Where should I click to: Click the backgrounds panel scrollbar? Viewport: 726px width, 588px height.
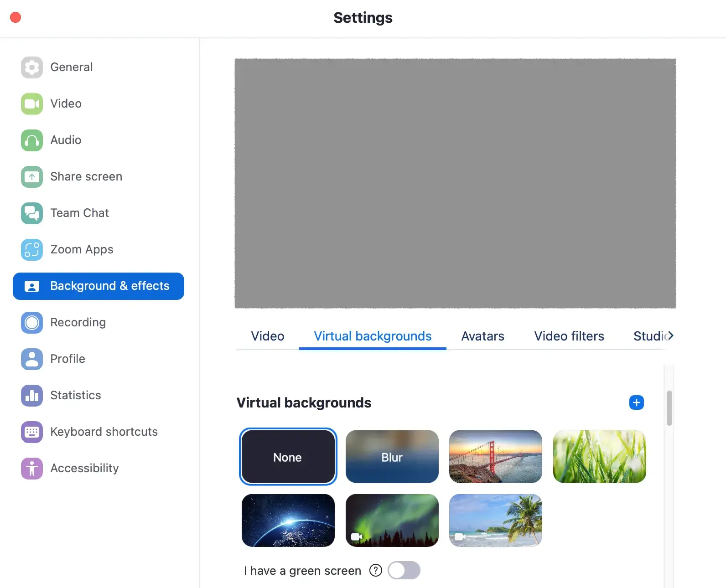[669, 408]
